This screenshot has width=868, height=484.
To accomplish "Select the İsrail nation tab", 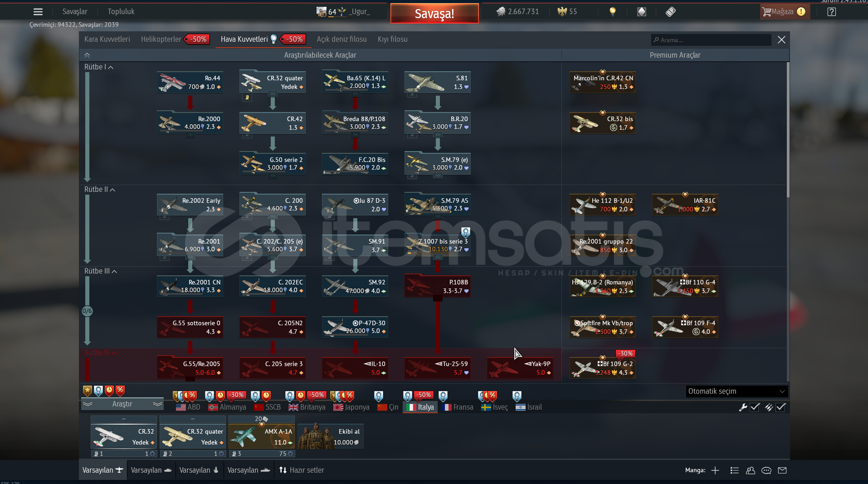I will click(529, 407).
